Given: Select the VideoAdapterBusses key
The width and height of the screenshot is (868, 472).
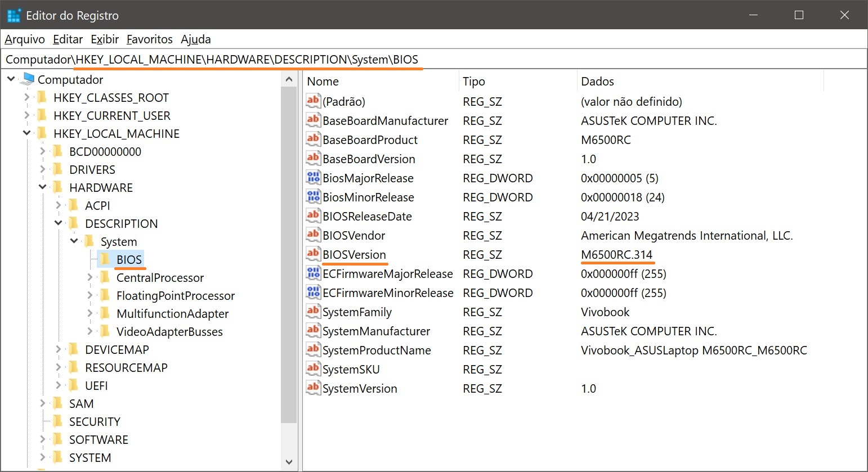Looking at the screenshot, I should point(169,331).
